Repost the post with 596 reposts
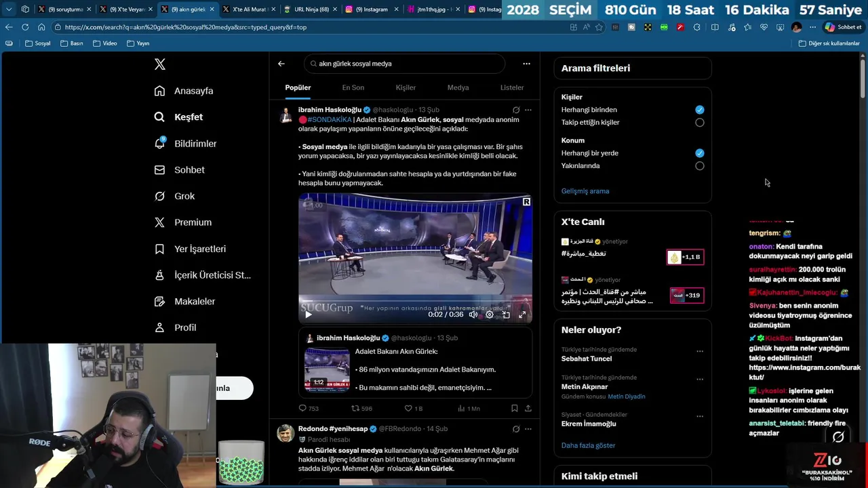 (361, 409)
